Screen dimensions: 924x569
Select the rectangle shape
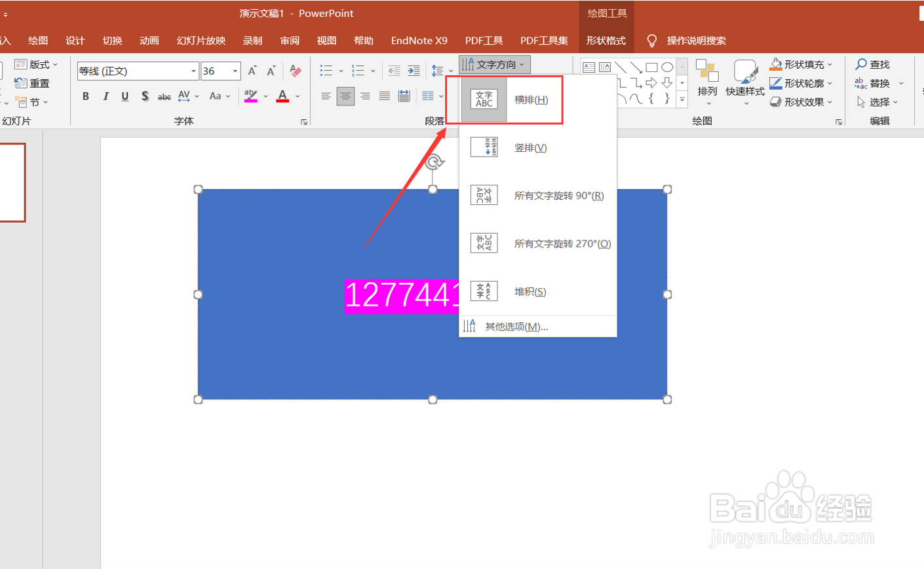point(651,67)
